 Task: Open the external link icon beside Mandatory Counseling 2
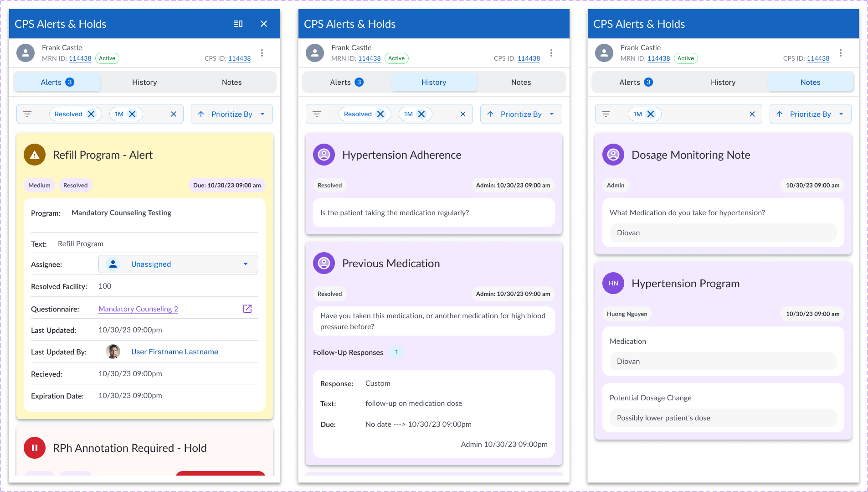[247, 309]
